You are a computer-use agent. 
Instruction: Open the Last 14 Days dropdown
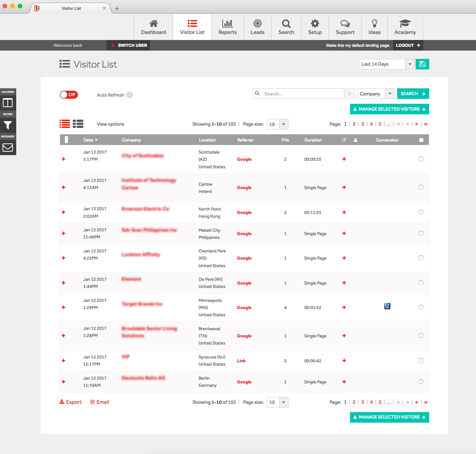tap(387, 64)
